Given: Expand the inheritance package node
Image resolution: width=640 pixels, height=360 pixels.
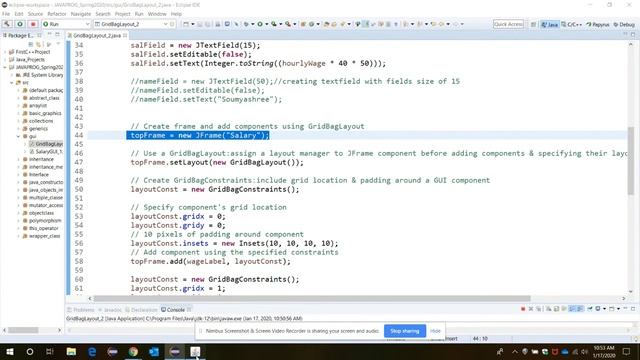Looking at the screenshot, I should click(18, 159).
